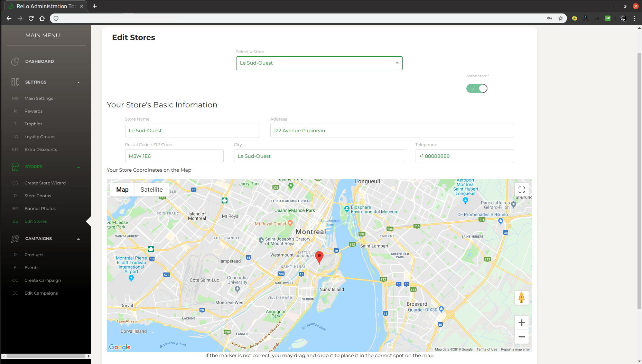Select the Stores storefront icon in sidebar
Viewport: 642px width, 364px height.
tap(15, 167)
